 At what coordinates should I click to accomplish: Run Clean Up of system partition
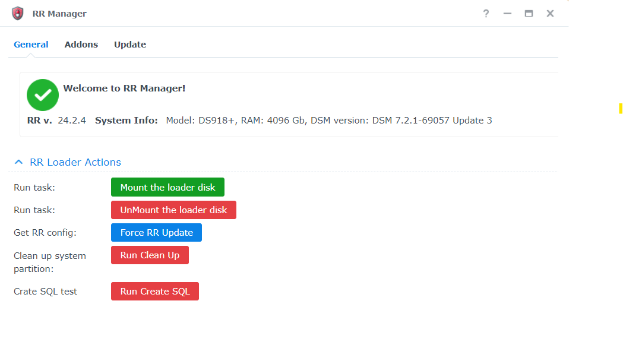150,255
